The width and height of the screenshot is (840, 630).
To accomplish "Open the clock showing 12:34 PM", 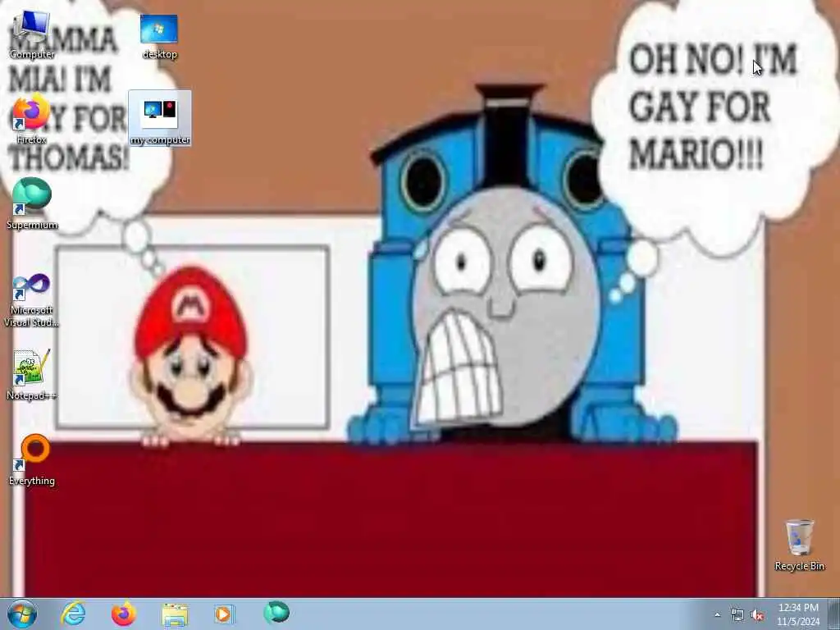I will point(798,614).
